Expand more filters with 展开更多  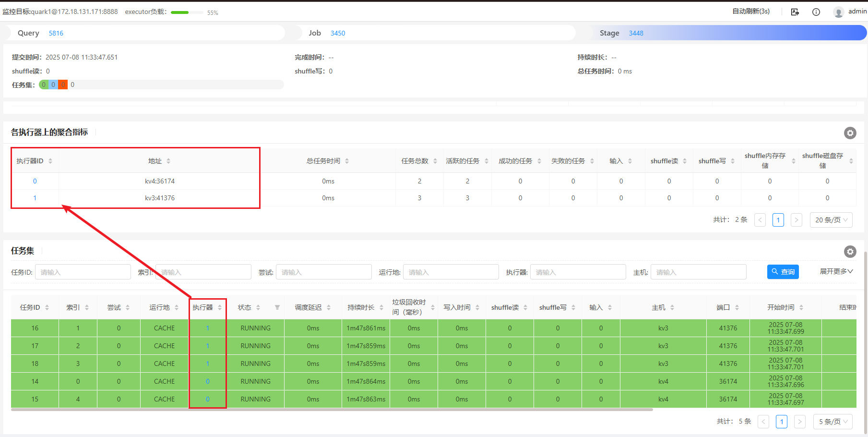point(836,272)
